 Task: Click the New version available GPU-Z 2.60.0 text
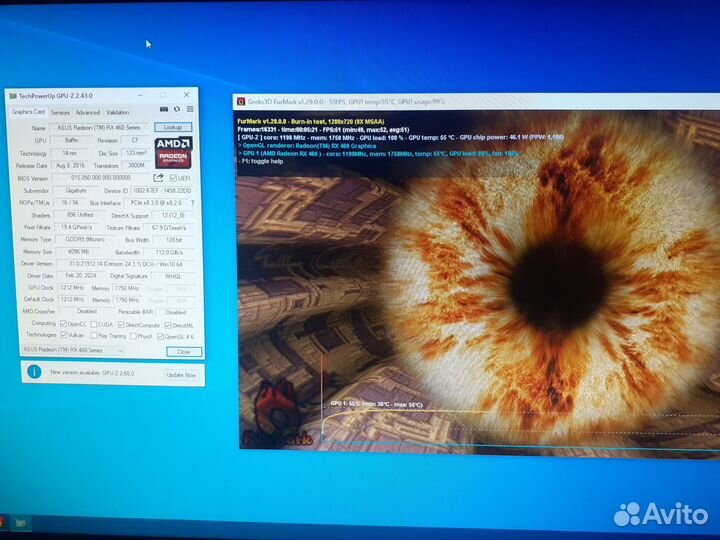(92, 373)
